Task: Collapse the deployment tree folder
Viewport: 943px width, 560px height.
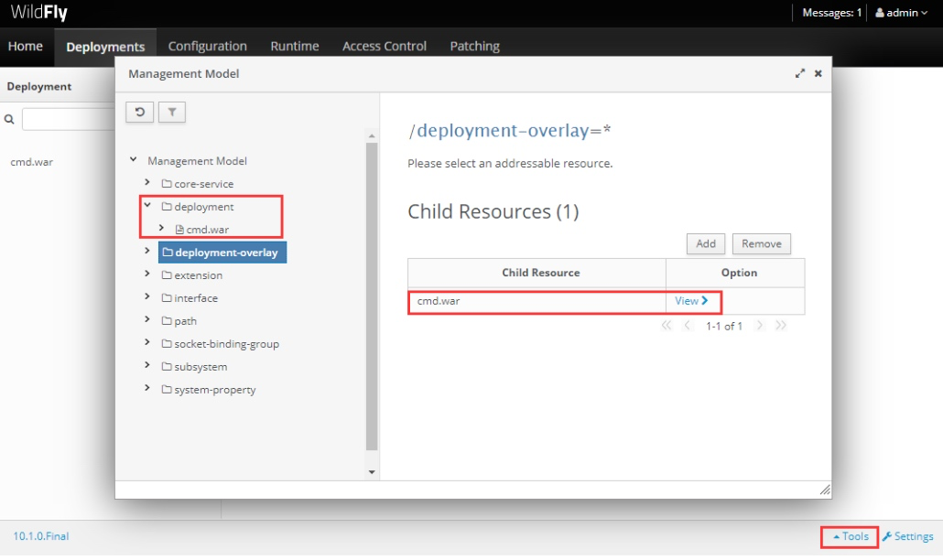Action: 147,206
